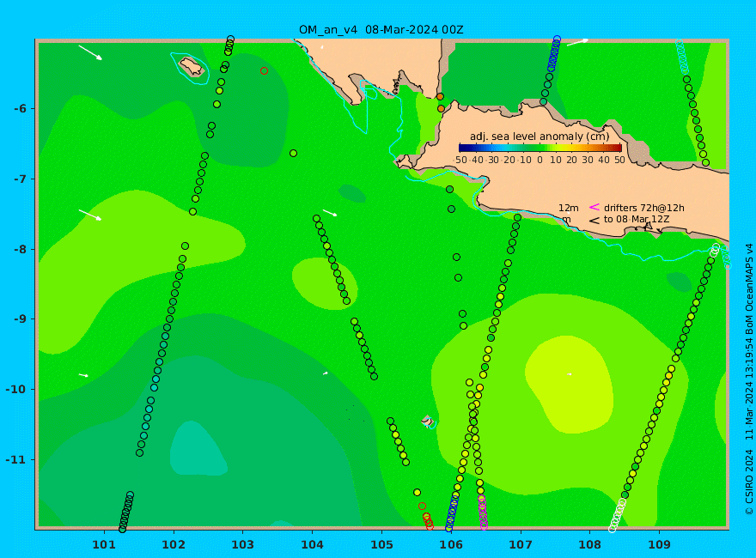
Task: Click latitude tick label '-6'
Action: pyautogui.click(x=21, y=109)
